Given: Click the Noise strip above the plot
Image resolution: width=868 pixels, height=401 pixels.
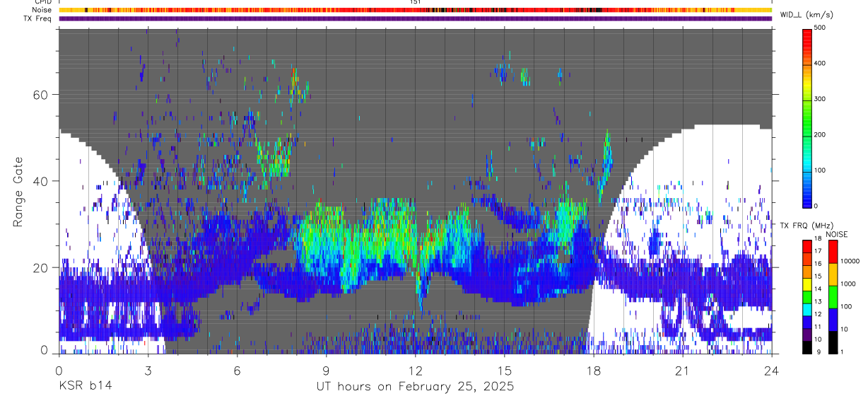Looking at the screenshot, I should (x=415, y=10).
